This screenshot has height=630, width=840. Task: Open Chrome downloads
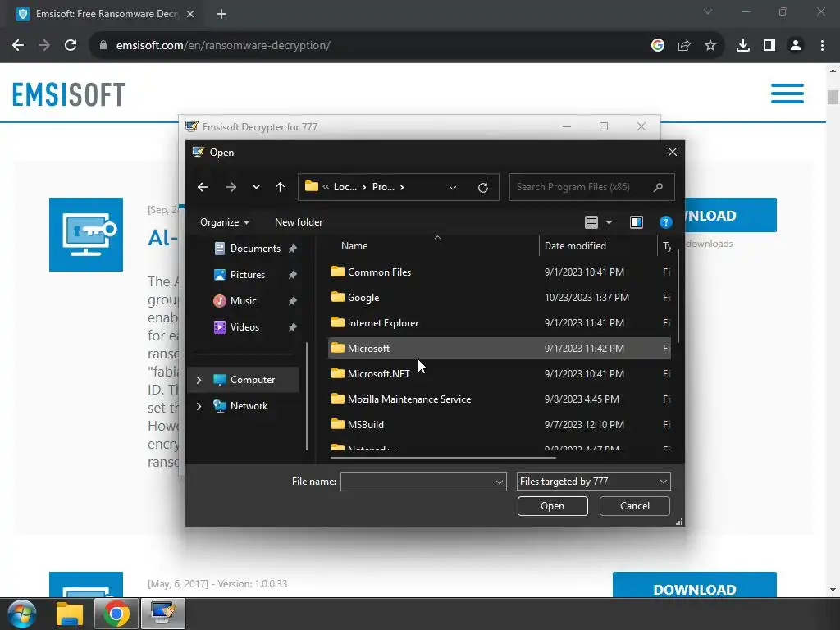coord(743,46)
